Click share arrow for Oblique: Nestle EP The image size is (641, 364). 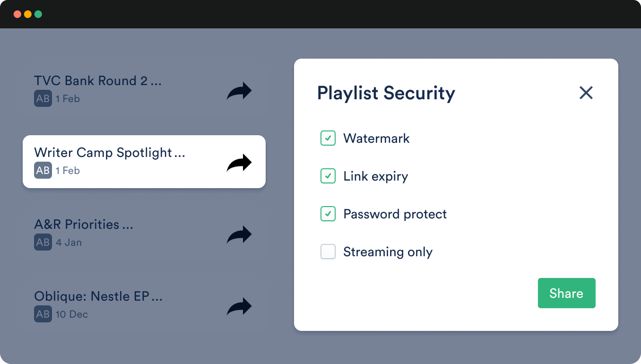[239, 307]
